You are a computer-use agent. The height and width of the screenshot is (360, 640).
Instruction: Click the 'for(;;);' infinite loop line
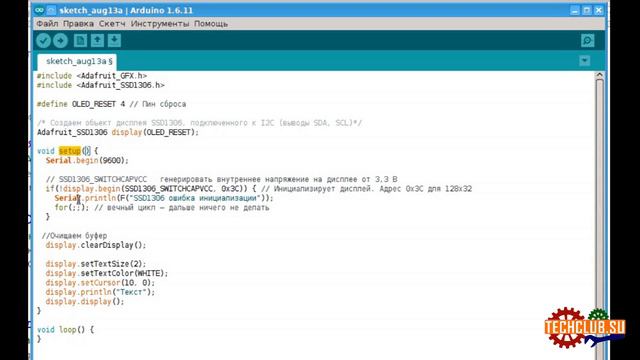click(162, 208)
